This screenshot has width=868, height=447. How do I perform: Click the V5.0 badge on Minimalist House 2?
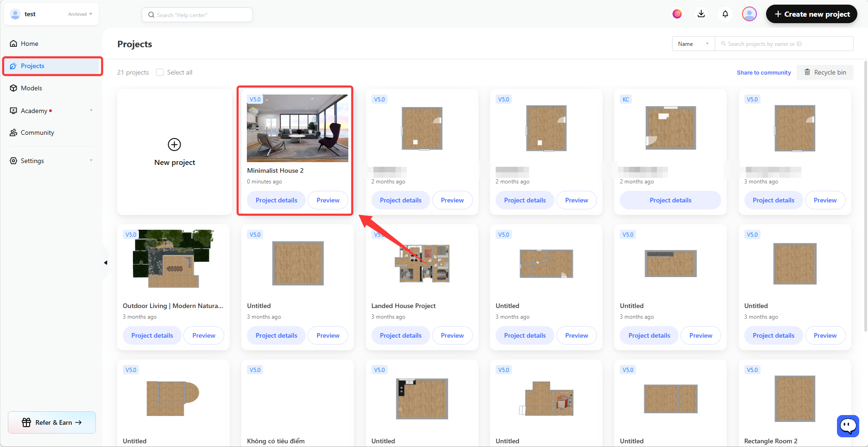(x=255, y=99)
